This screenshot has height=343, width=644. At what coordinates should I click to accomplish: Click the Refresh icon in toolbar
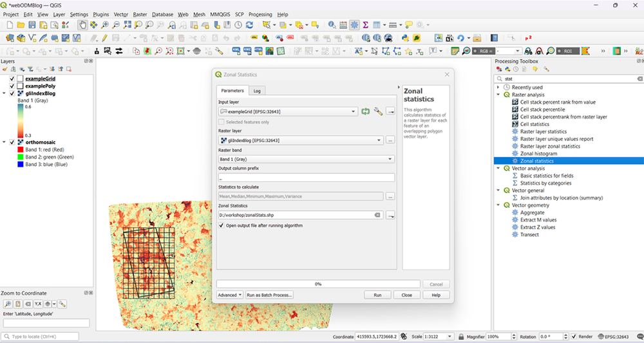point(249,25)
